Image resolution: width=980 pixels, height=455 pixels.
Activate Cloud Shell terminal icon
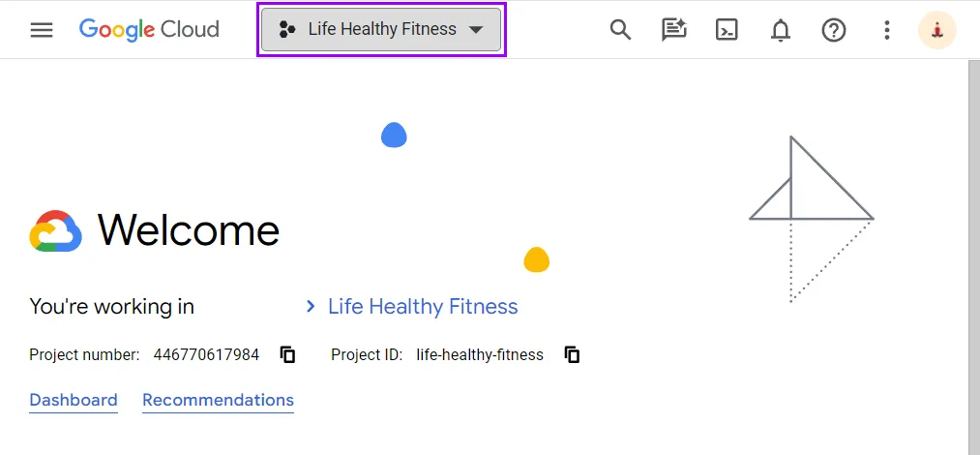tap(727, 30)
